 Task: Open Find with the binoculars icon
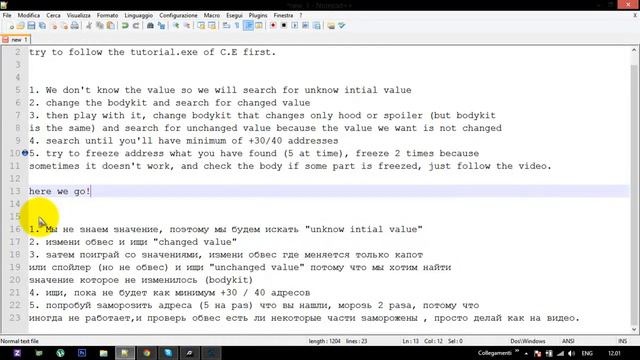pyautogui.click(x=150, y=26)
